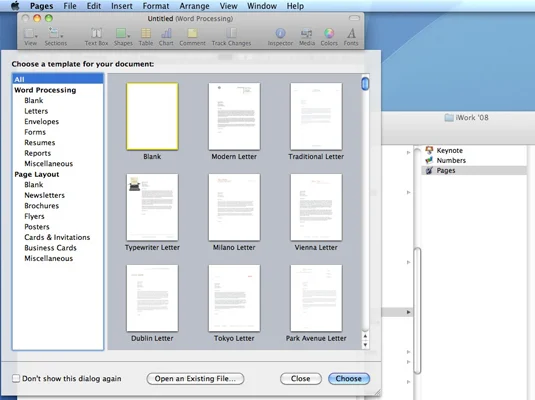Open the Fonts panel icon
The image size is (535, 400).
click(x=351, y=33)
